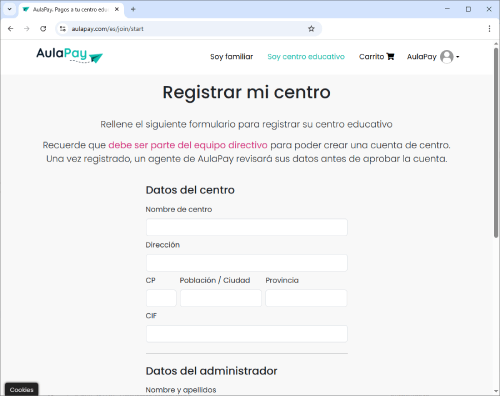Image resolution: width=500 pixels, height=396 pixels.
Task: Open the Soy familiar menu item
Action: pyautogui.click(x=232, y=57)
